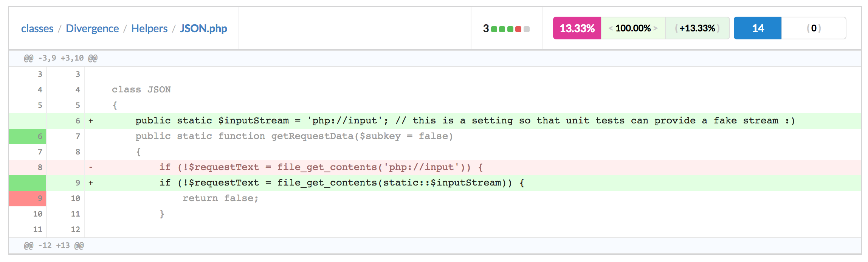Viewport: 868px width, 262px height.
Task: Click the plus sign on the $inputStream line
Action: pyautogui.click(x=91, y=121)
